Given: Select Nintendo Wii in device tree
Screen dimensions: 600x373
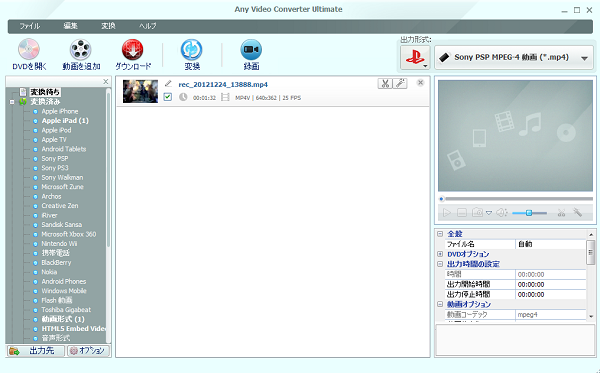Looking at the screenshot, I should (x=59, y=244).
